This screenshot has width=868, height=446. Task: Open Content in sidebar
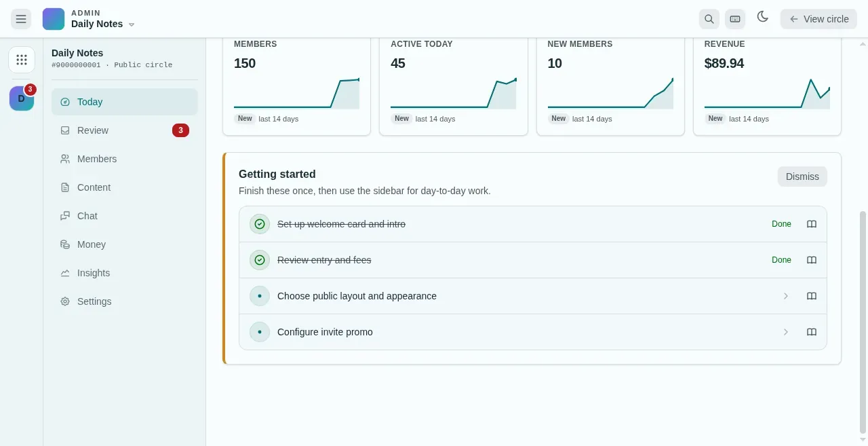pyautogui.click(x=125, y=187)
